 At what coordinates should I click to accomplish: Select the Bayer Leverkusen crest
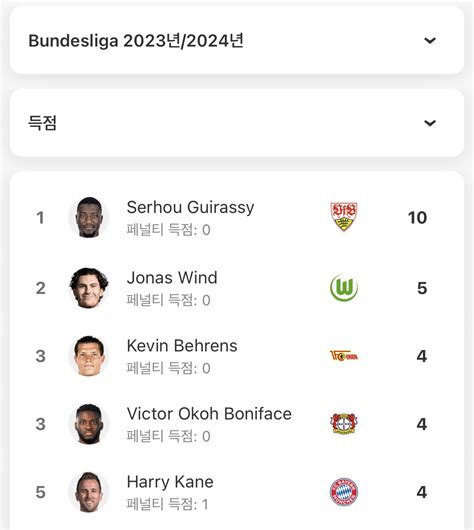[344, 424]
